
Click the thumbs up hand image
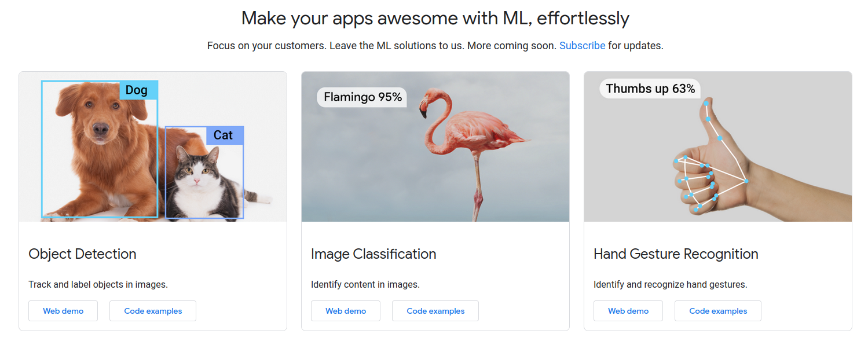point(718,146)
